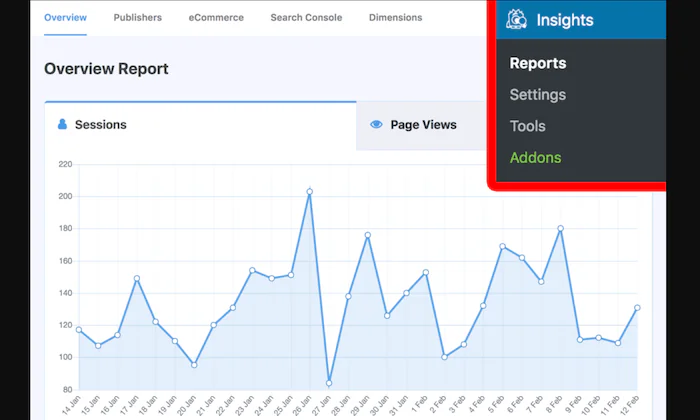The width and height of the screenshot is (700, 420).
Task: Switch to the Page Views chart tab
Action: pyautogui.click(x=421, y=125)
